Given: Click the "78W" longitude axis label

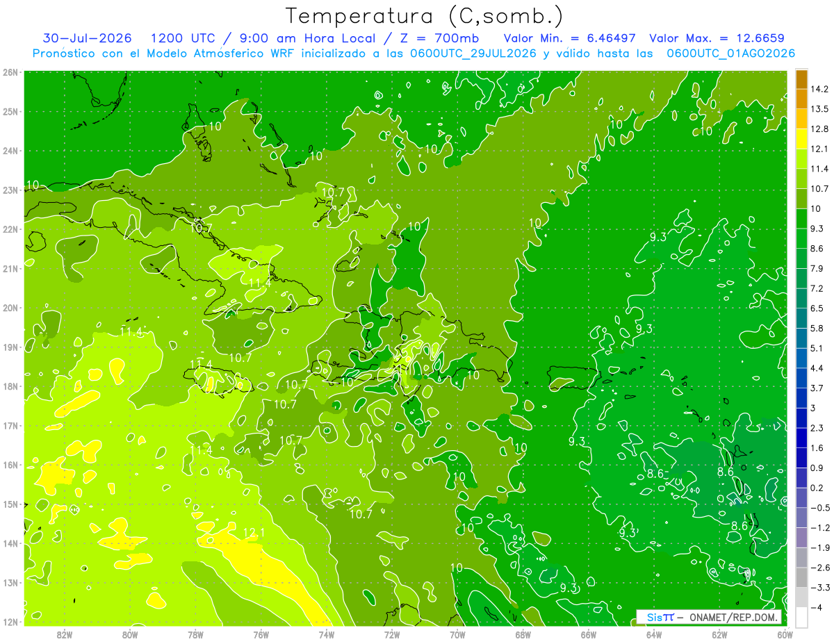Looking at the screenshot, I should pos(195,634).
